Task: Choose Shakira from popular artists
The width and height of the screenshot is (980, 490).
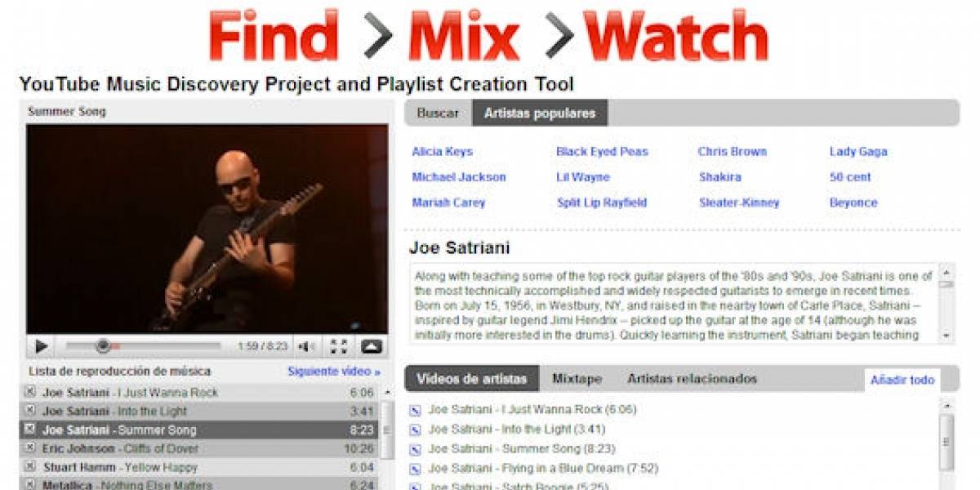Action: [720, 176]
